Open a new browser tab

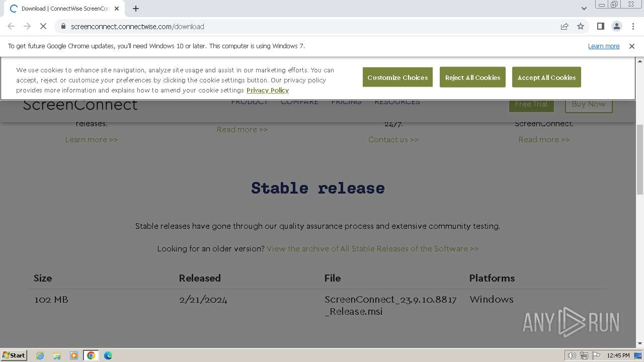tap(136, 9)
